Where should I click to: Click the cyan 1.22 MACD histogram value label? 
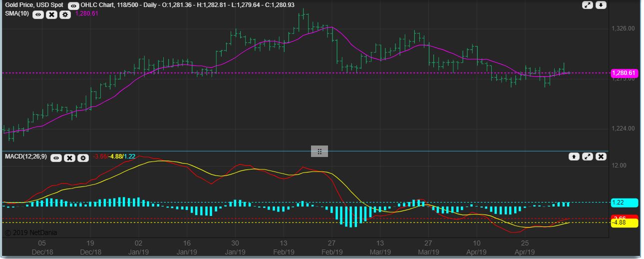[x=625, y=202]
